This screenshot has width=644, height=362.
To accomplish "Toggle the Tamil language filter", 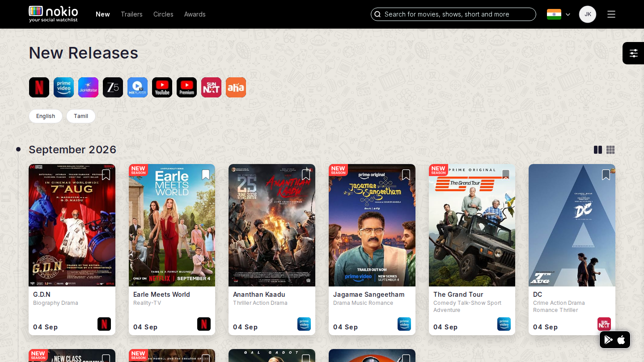I will (81, 116).
